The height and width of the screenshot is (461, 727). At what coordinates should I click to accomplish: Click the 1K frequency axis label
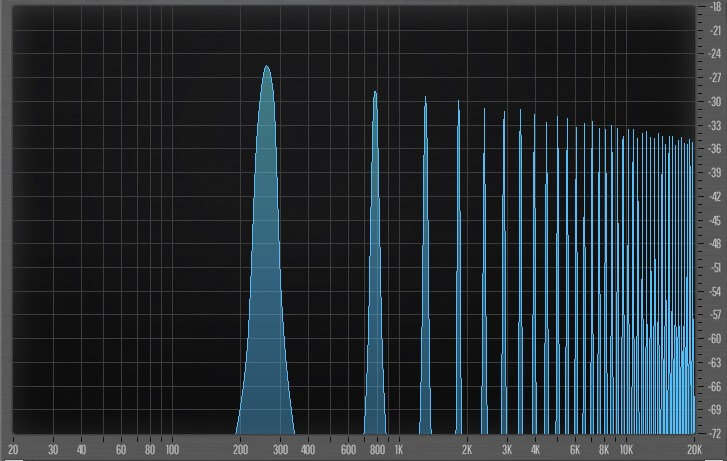click(398, 451)
